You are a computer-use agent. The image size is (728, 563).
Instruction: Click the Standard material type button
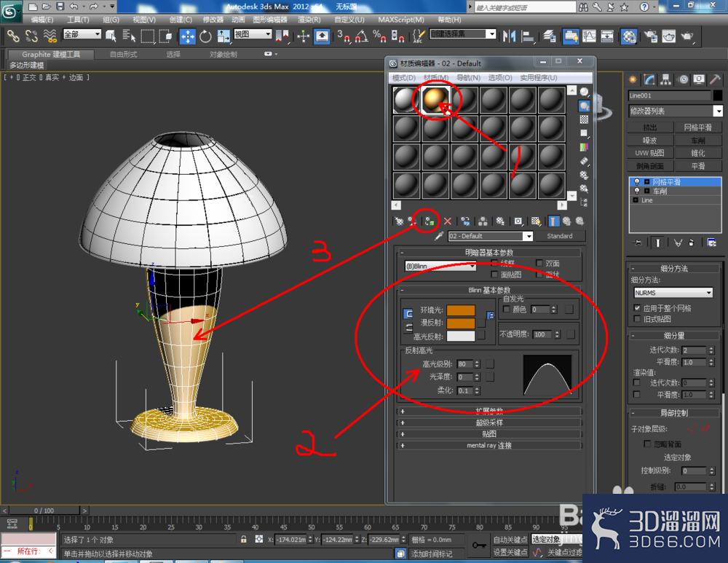[559, 236]
